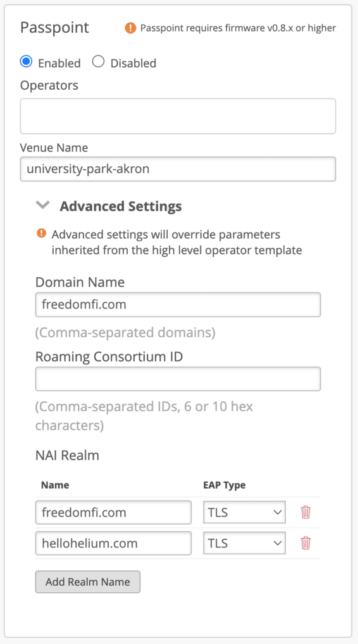
Task: Select the Enabled radio button
Action: pyautogui.click(x=26, y=63)
